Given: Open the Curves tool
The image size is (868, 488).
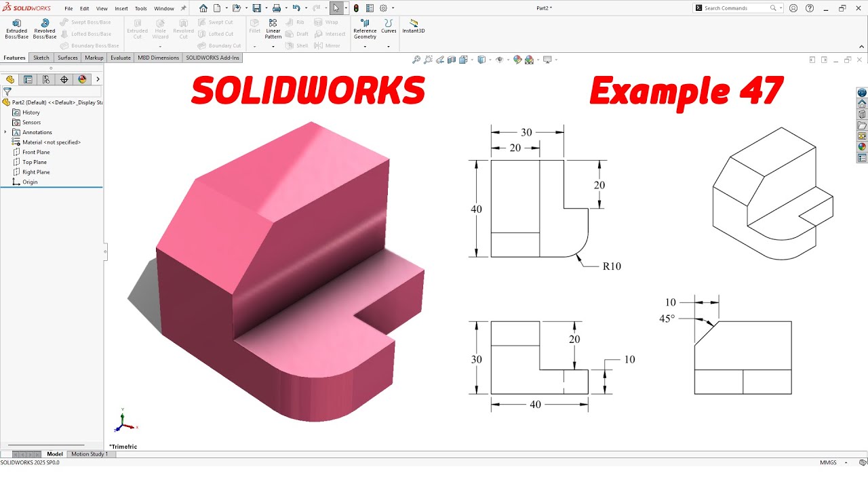Looking at the screenshot, I should pyautogui.click(x=389, y=26).
